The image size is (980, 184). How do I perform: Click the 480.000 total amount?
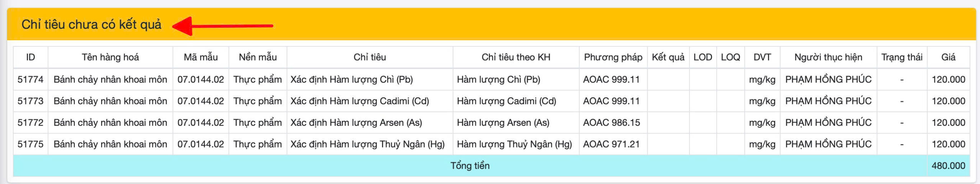tap(948, 166)
